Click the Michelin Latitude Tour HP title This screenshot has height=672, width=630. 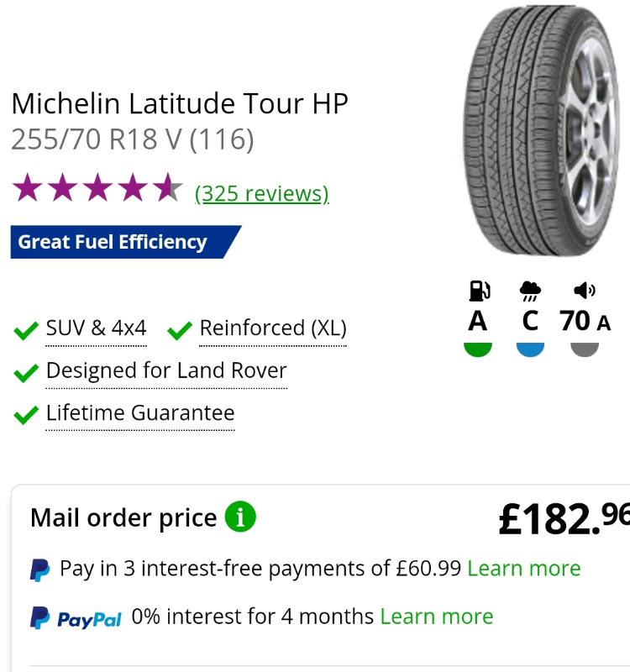(x=180, y=103)
